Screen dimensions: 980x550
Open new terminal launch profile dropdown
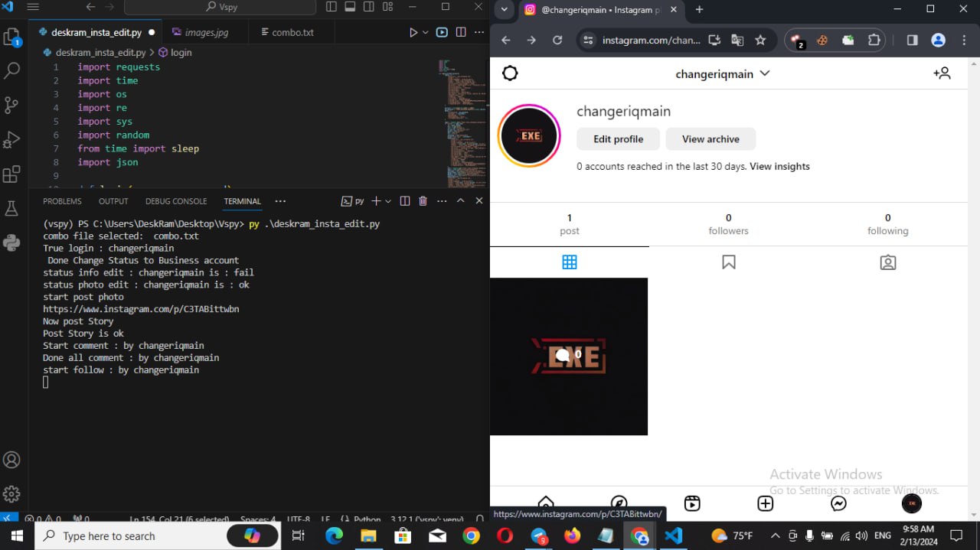pyautogui.click(x=388, y=201)
